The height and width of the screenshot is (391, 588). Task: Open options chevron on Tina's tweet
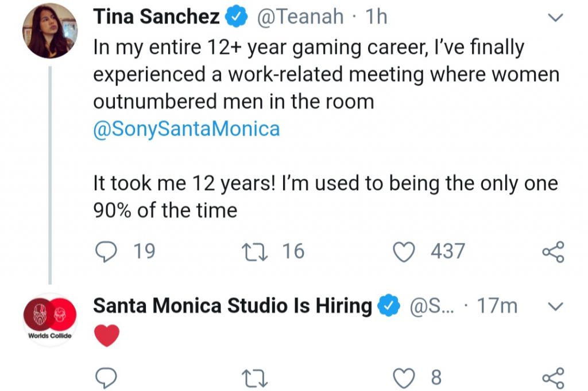point(555,18)
